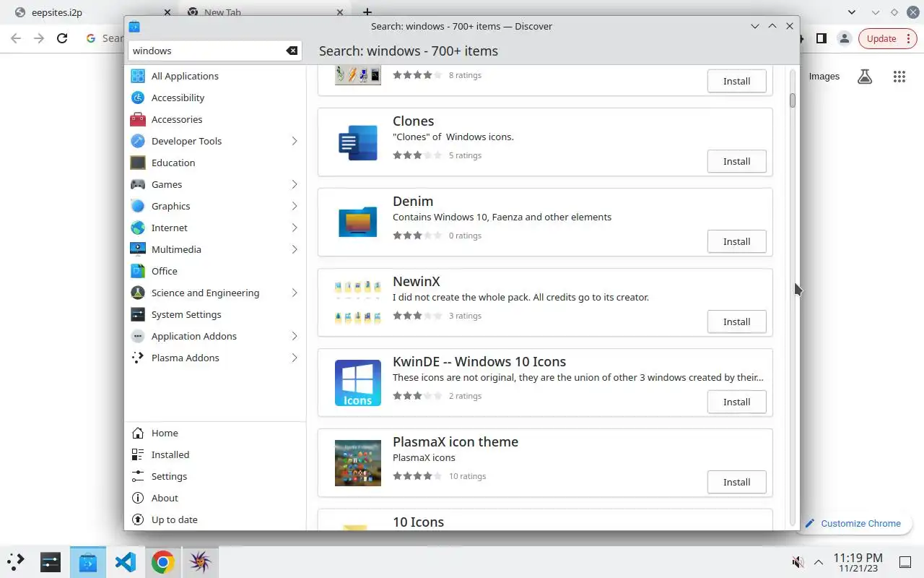
Task: Click the Home icon in sidebar
Action: (138, 433)
